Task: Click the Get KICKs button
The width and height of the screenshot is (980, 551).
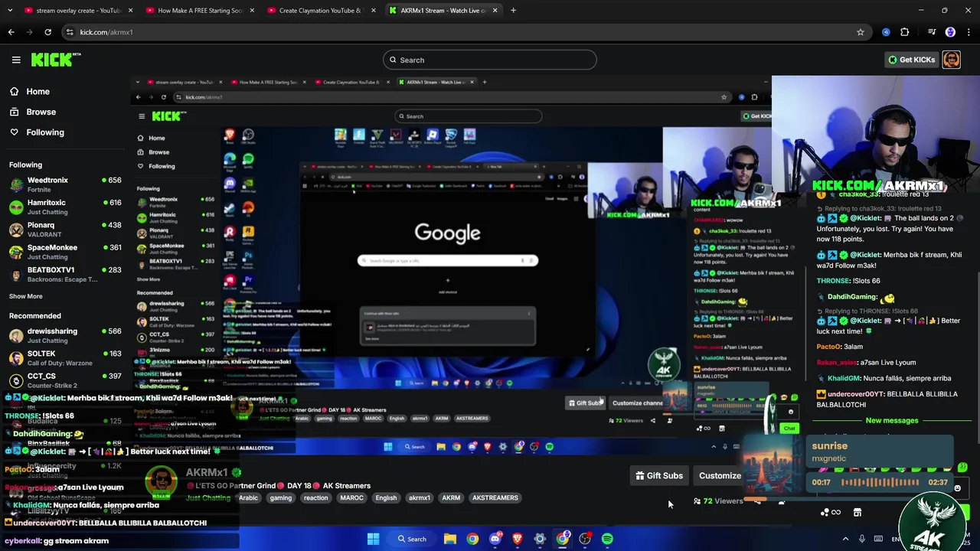Action: pos(911,60)
